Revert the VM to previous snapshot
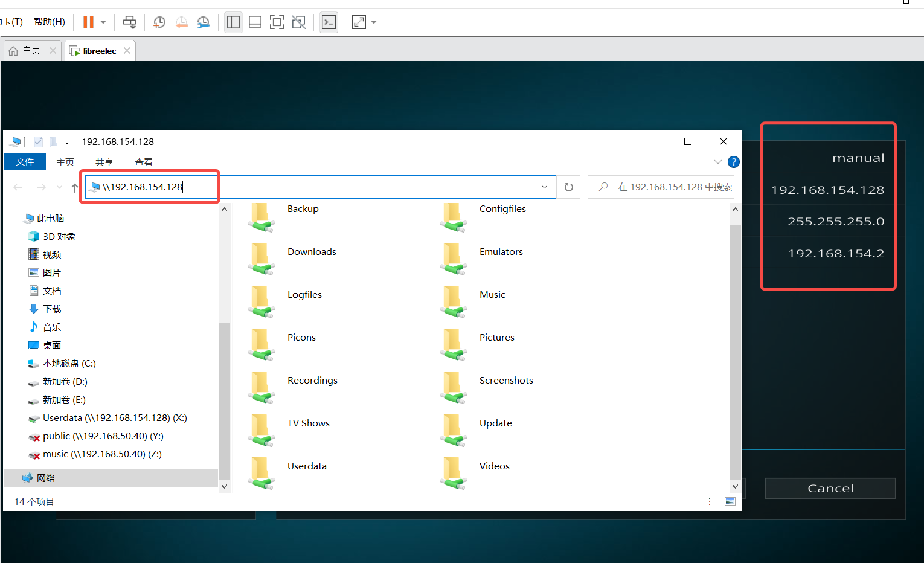The image size is (924, 563). 181,22
